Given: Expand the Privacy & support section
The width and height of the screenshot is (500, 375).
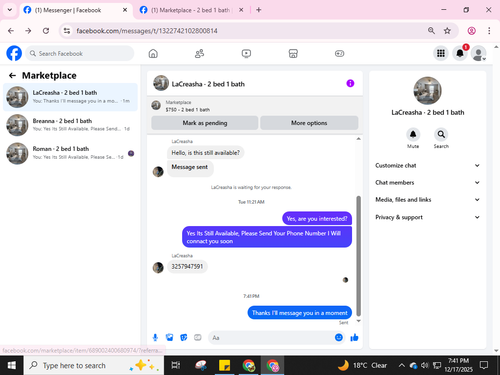Looking at the screenshot, I should (x=428, y=217).
